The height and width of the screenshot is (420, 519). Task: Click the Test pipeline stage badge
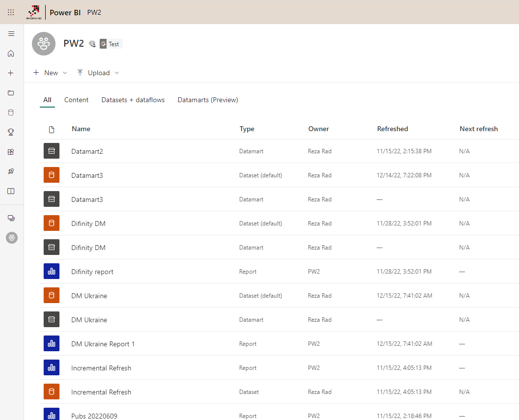click(x=110, y=44)
